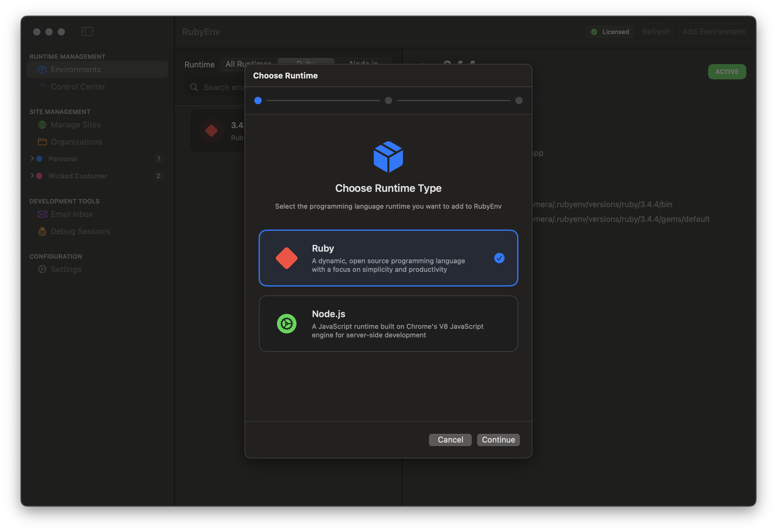Viewport: 777px width, 532px height.
Task: Click the first progress step dot
Action: tap(258, 100)
